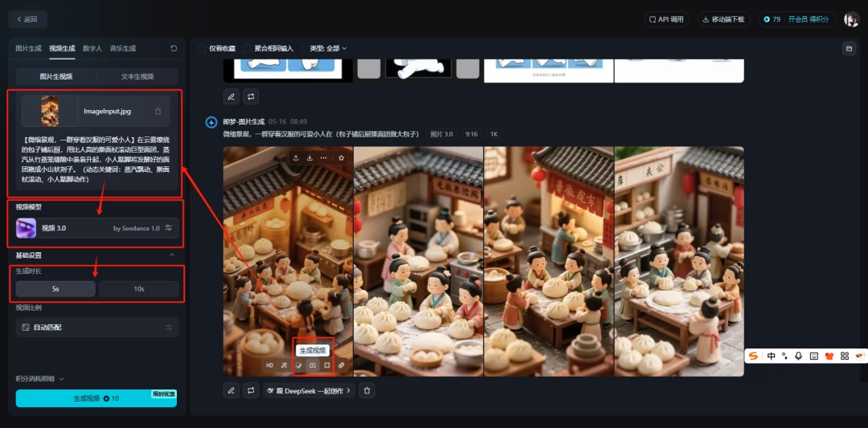Open the 类型: 全部 filter dropdown
The width and height of the screenshot is (868, 428).
click(328, 48)
